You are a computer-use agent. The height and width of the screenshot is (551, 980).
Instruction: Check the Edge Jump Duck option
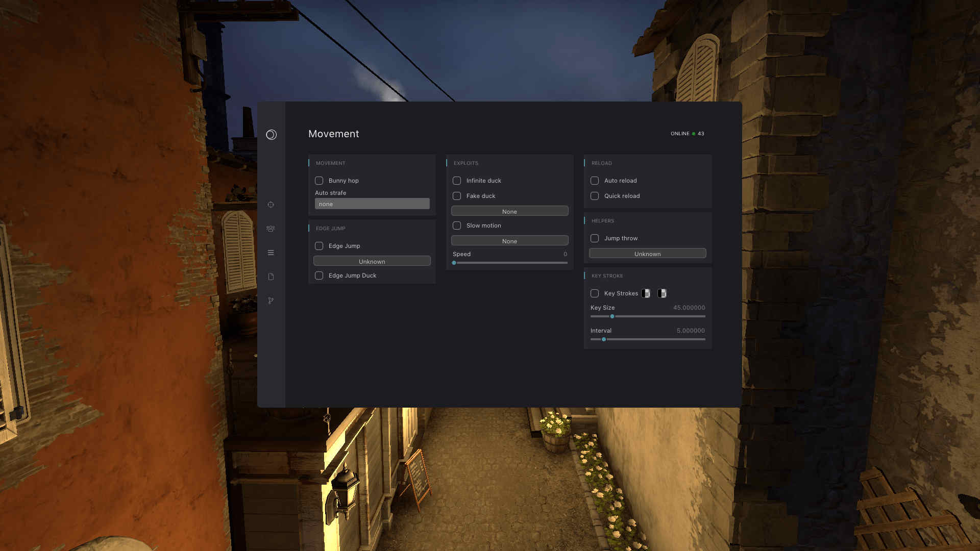(319, 275)
